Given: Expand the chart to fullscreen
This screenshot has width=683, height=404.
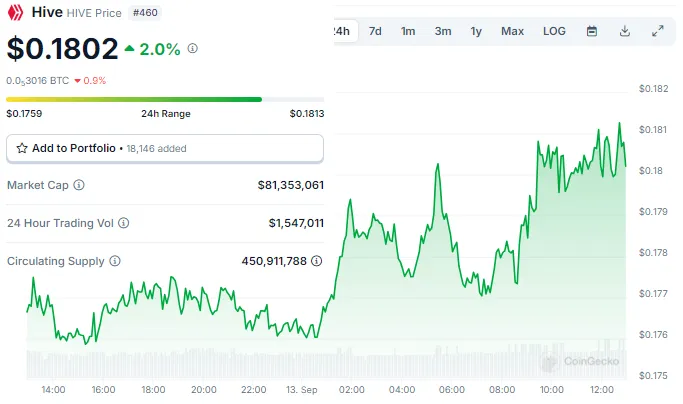Looking at the screenshot, I should point(658,31).
